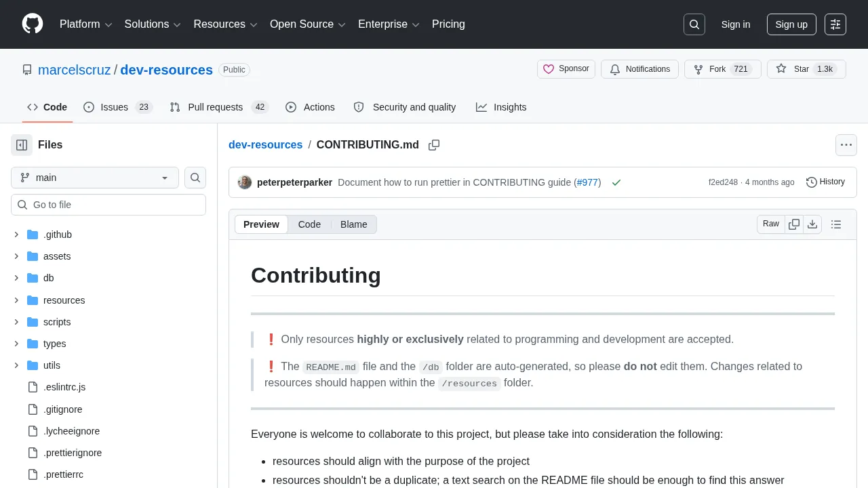Expand the scripts folder chevron

tap(16, 322)
